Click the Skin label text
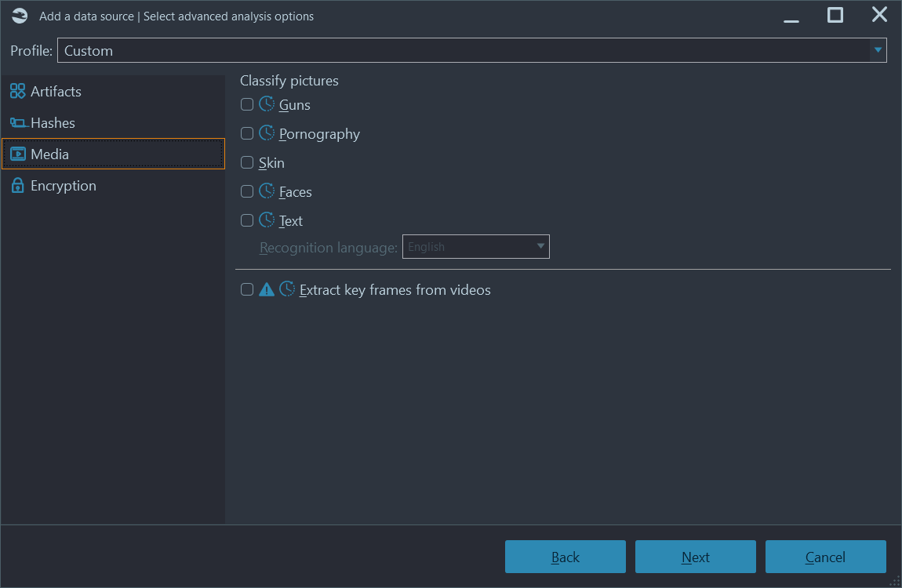 (271, 163)
